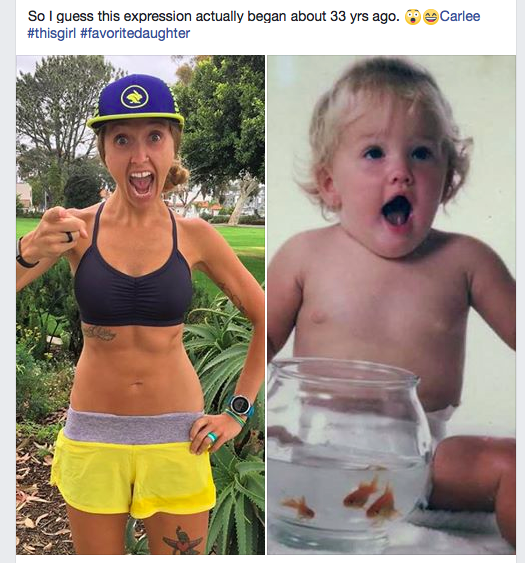Click the rabbit logo on the blue cap
The width and height of the screenshot is (525, 563).
[x=135, y=97]
